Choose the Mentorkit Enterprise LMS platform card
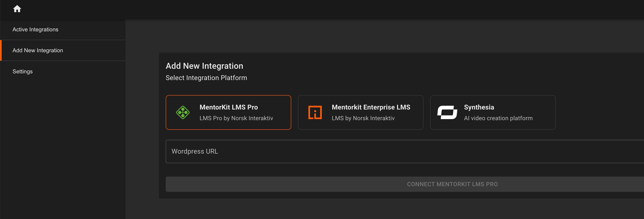Screen dimensions: 644x219 [360, 112]
